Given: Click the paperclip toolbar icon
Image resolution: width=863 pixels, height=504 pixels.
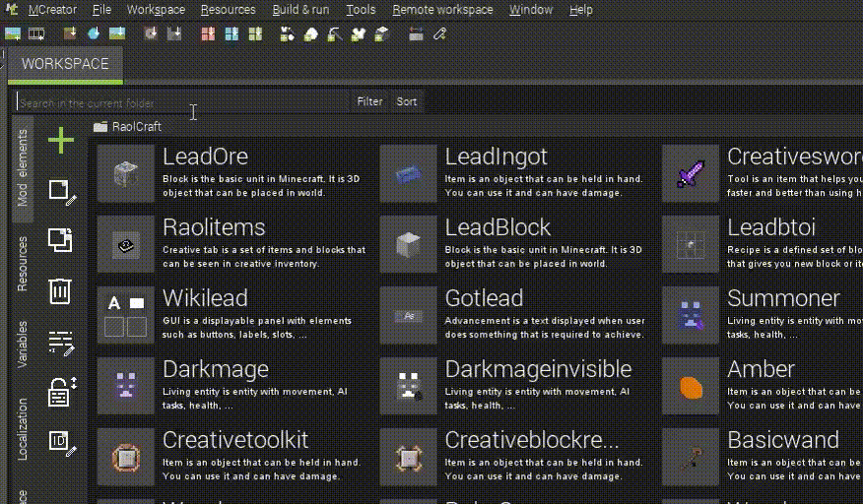Looking at the screenshot, I should click(439, 34).
